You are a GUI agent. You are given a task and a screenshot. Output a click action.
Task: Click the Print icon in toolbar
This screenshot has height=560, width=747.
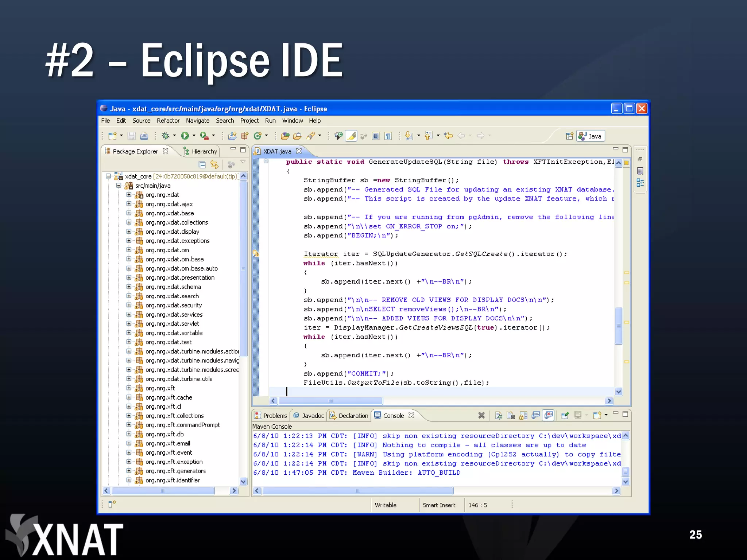pyautogui.click(x=144, y=136)
